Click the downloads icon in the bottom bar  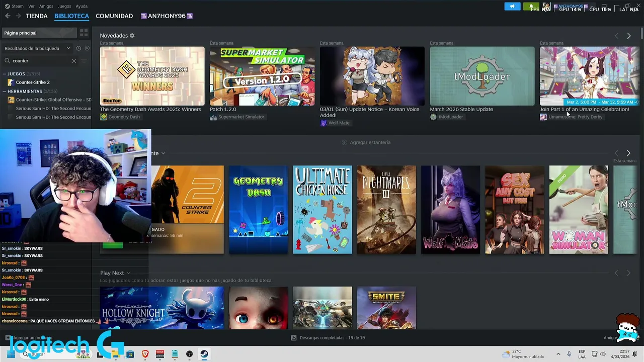(x=294, y=338)
